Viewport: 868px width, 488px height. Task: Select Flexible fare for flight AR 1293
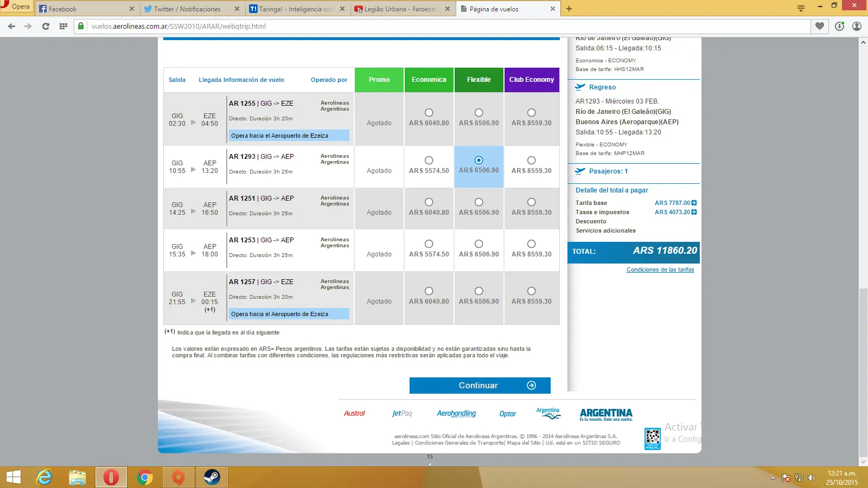pos(479,160)
